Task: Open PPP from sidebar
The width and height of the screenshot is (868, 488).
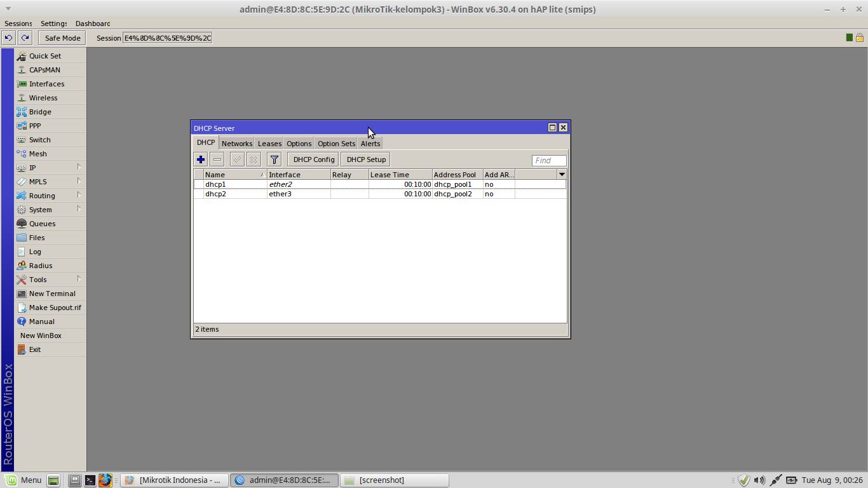Action: (50, 126)
